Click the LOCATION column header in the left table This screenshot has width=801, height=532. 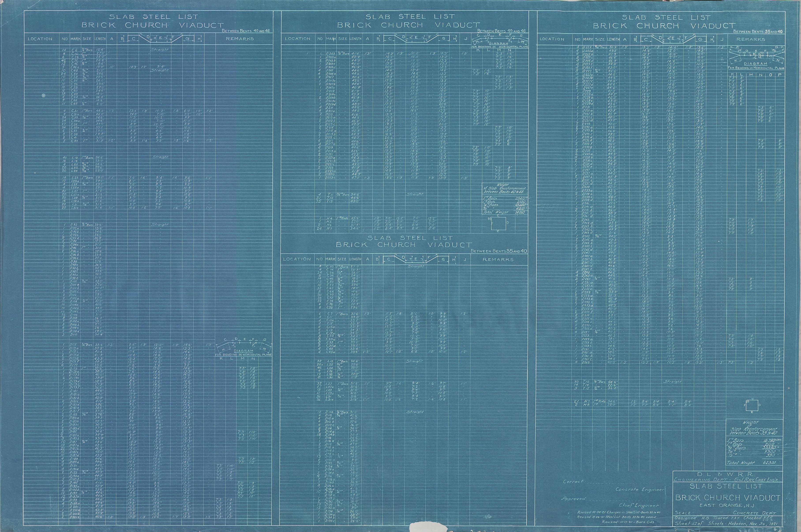[x=40, y=39]
